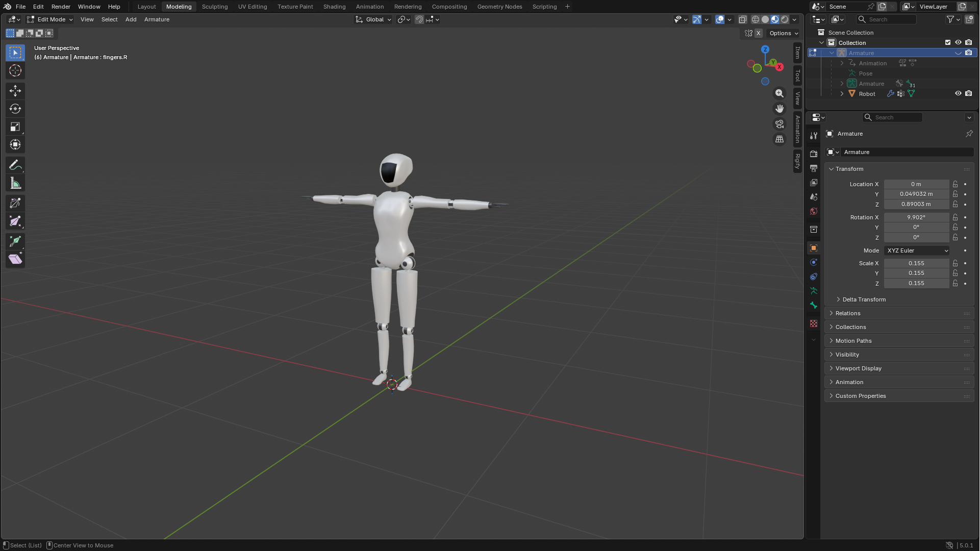The image size is (980, 551).
Task: Hide the Robot object in viewport
Action: point(958,93)
